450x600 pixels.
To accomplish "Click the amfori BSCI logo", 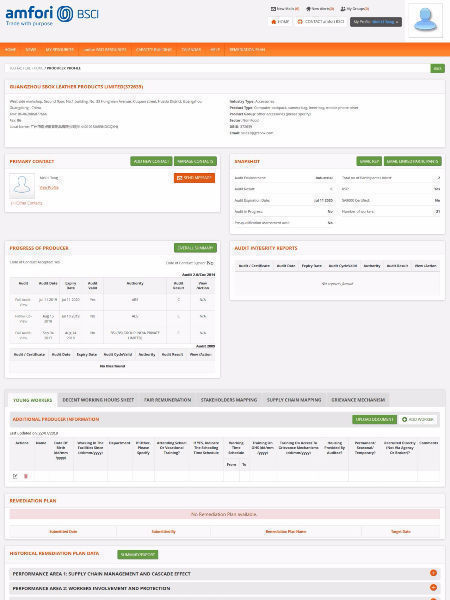I will (x=52, y=15).
